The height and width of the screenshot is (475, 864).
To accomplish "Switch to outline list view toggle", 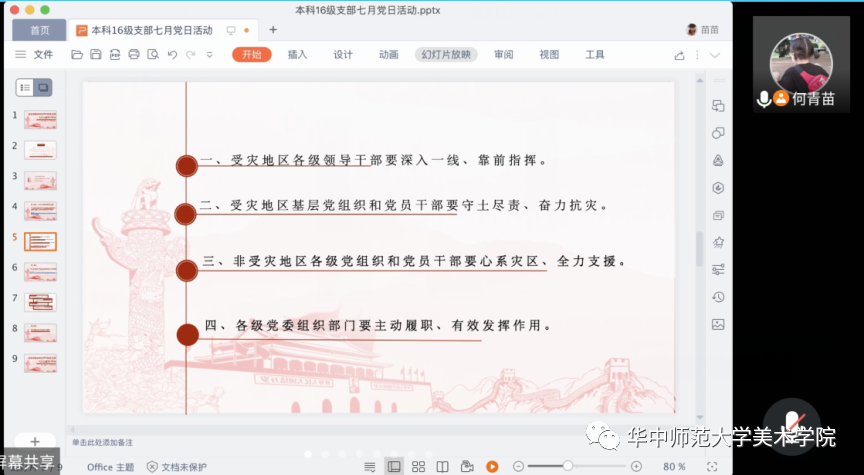I will pyautogui.click(x=26, y=88).
